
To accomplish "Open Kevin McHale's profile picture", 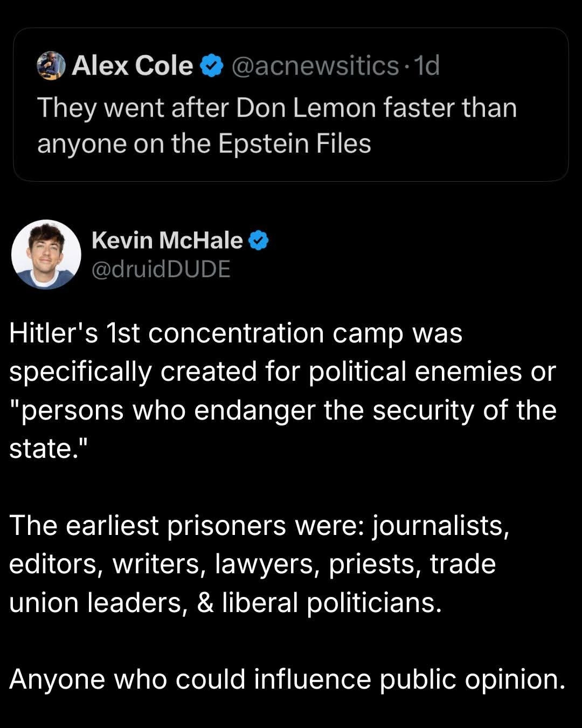I will tap(46, 254).
